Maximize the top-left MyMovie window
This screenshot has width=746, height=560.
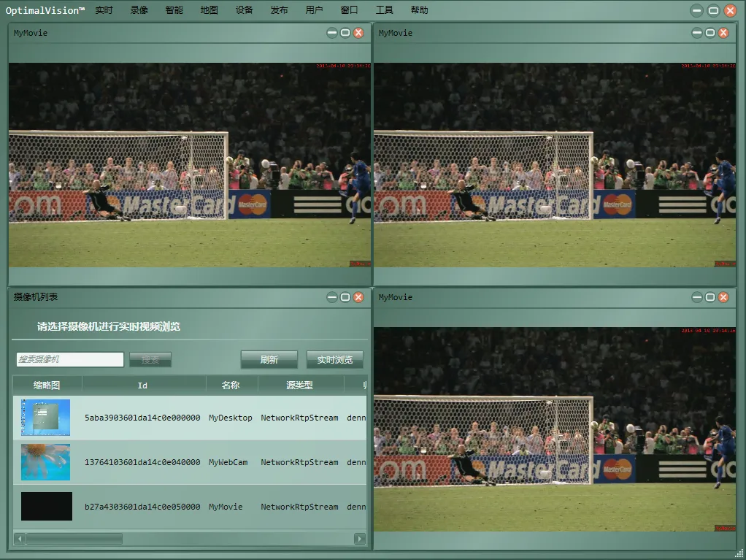pos(345,33)
